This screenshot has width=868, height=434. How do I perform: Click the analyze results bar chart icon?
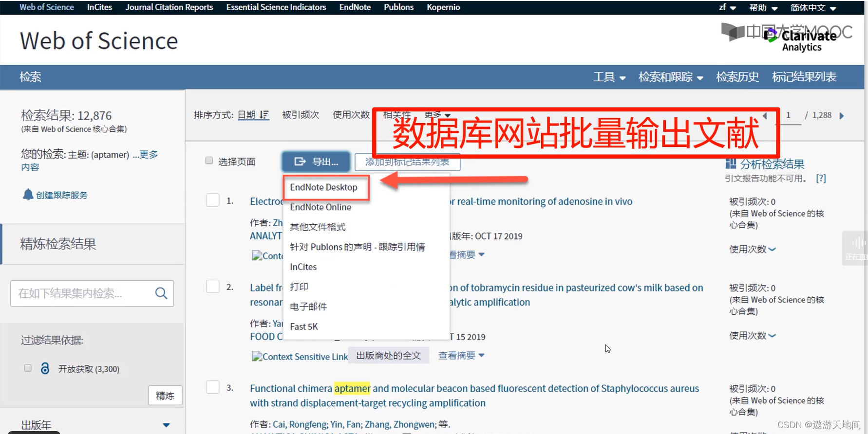tap(731, 163)
